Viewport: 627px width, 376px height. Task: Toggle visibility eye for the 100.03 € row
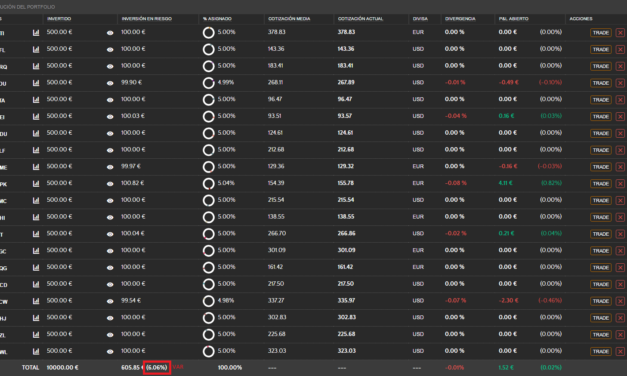point(110,117)
